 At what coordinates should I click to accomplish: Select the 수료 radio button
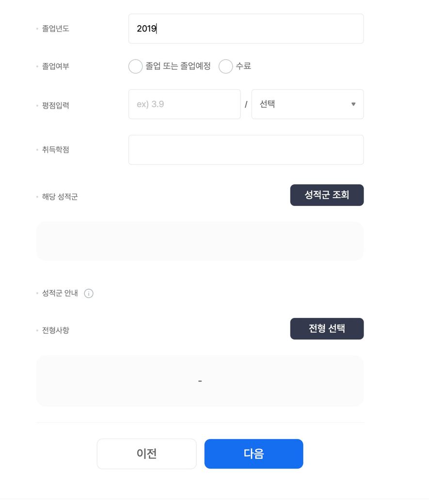(226, 66)
